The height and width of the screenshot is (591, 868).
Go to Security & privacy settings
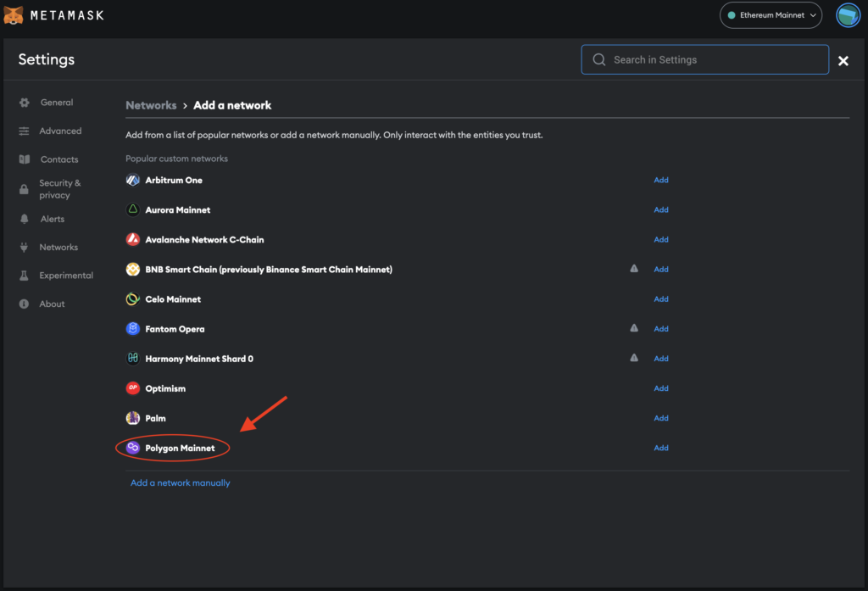(x=59, y=189)
